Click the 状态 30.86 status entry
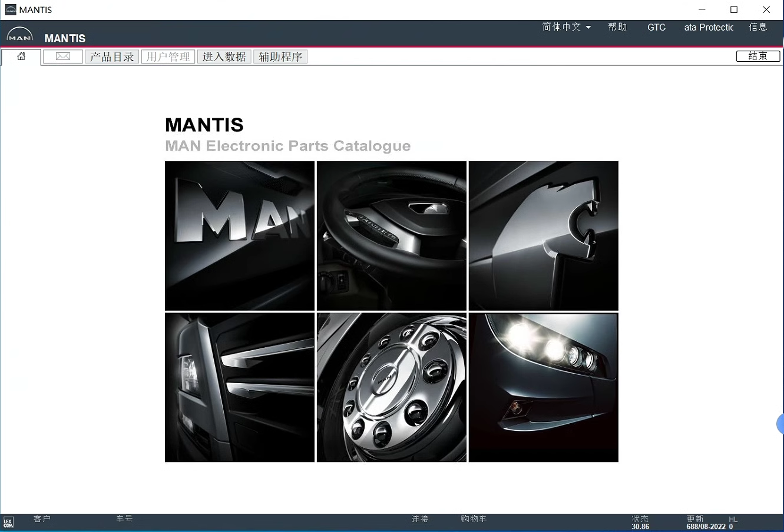784x532 pixels. 640,523
